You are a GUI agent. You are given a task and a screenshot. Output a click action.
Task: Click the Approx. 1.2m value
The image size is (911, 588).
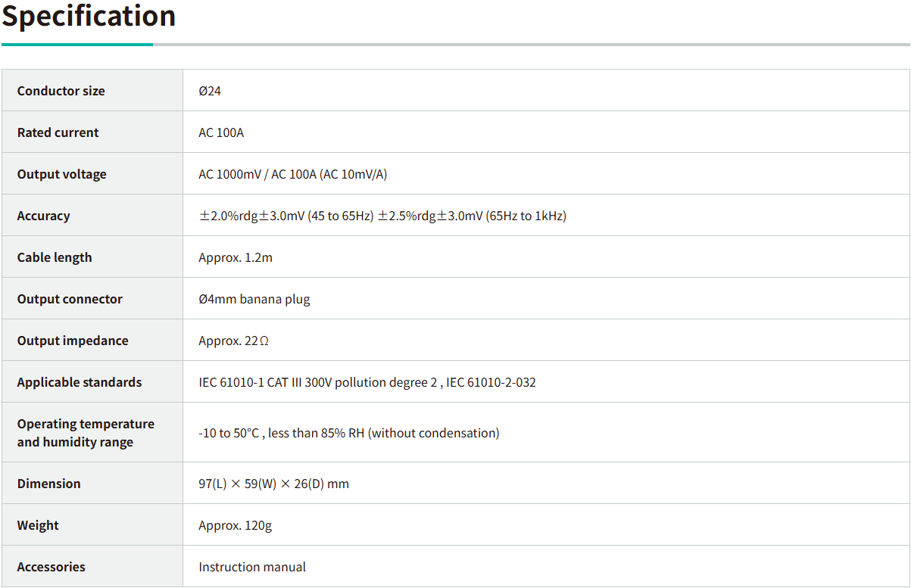[x=236, y=257]
